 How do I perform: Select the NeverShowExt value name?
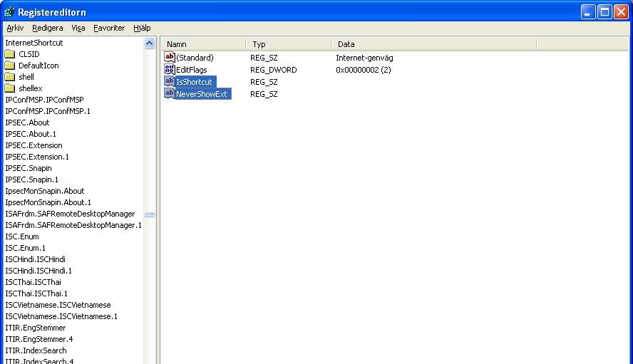[203, 94]
